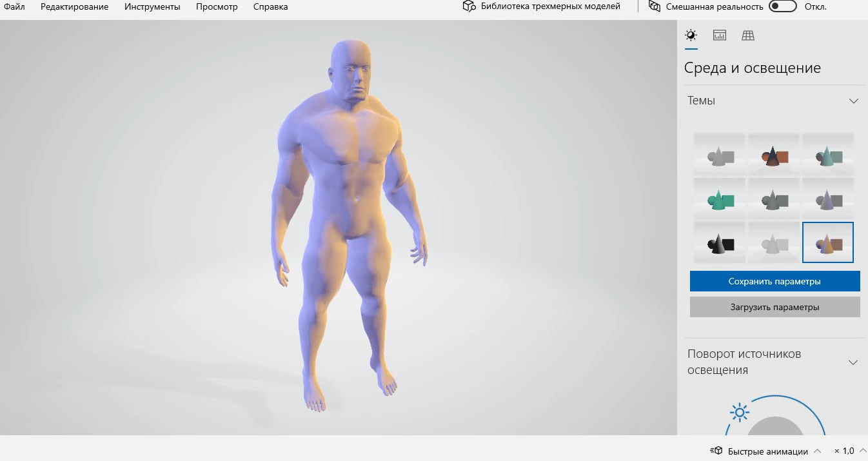Open the Просмотр menu

pyautogui.click(x=216, y=6)
